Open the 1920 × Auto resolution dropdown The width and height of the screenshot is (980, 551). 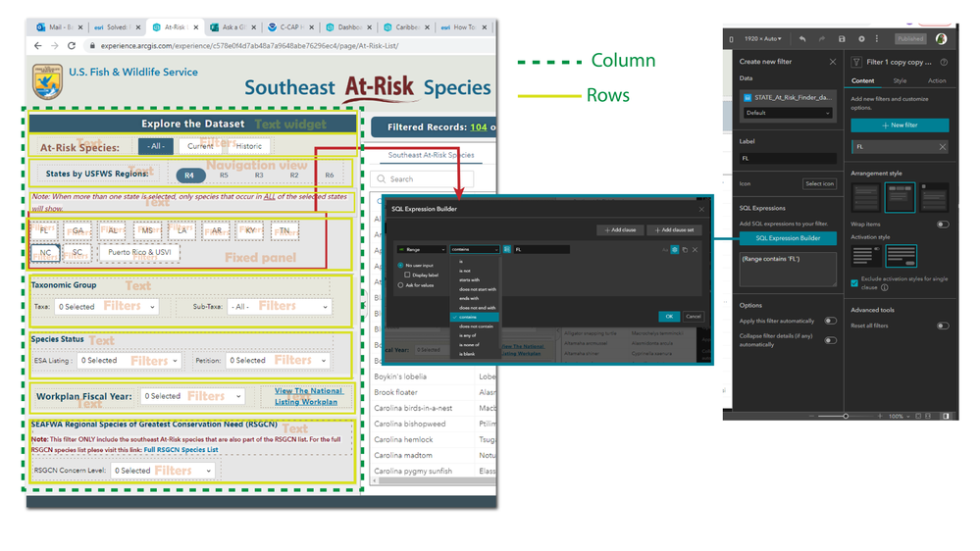pyautogui.click(x=762, y=39)
